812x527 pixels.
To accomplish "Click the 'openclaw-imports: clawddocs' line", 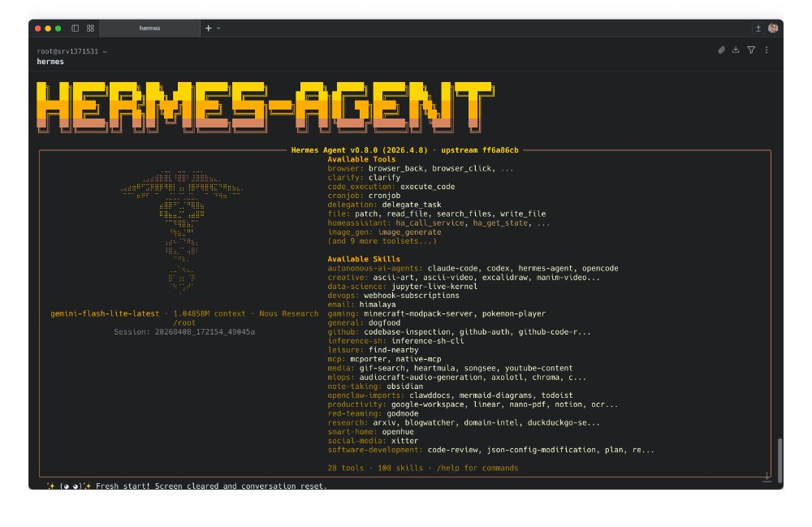I will (450, 395).
